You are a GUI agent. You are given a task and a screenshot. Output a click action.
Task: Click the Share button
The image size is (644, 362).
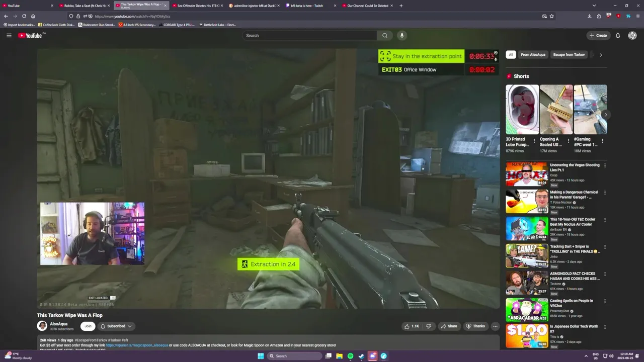[449, 326]
